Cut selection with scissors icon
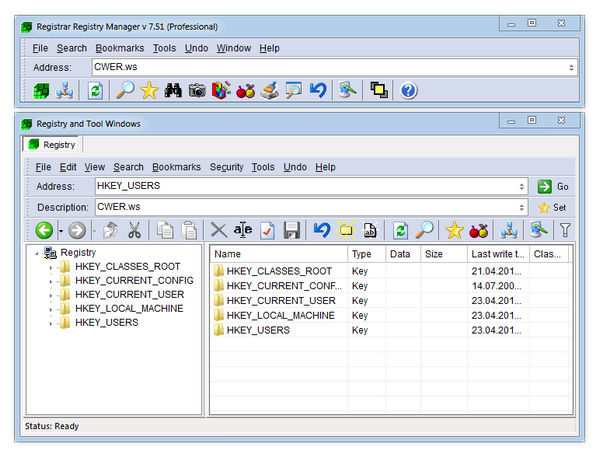The width and height of the screenshot is (600, 458). point(134,230)
